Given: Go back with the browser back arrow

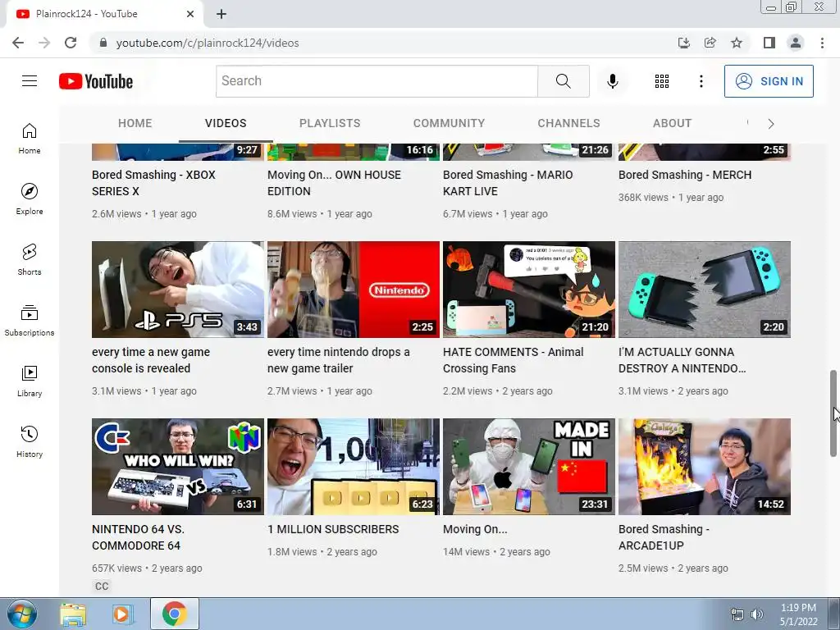Looking at the screenshot, I should [18, 43].
